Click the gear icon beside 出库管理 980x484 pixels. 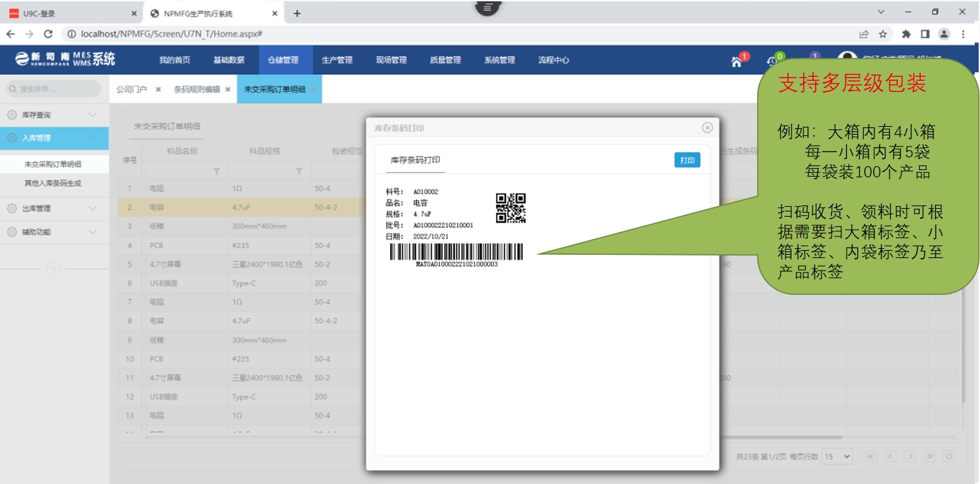(x=12, y=208)
